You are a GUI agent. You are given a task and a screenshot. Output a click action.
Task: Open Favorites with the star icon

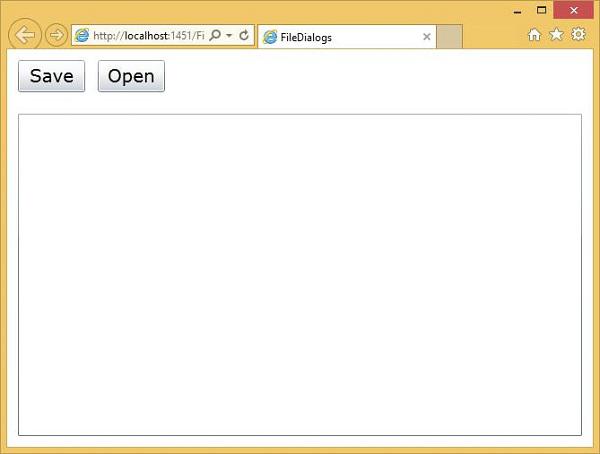pyautogui.click(x=556, y=34)
